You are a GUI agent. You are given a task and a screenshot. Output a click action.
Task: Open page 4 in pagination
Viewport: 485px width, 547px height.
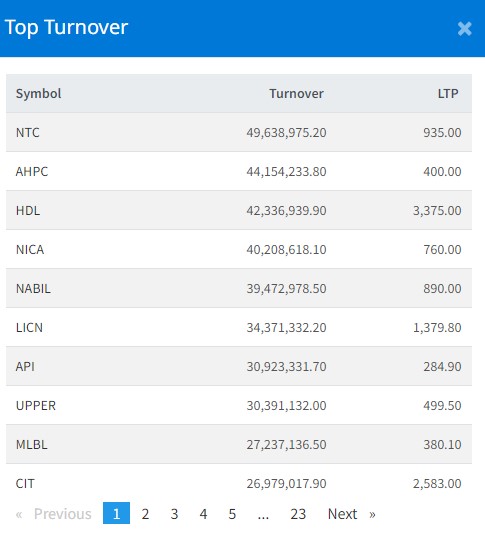[x=203, y=514]
